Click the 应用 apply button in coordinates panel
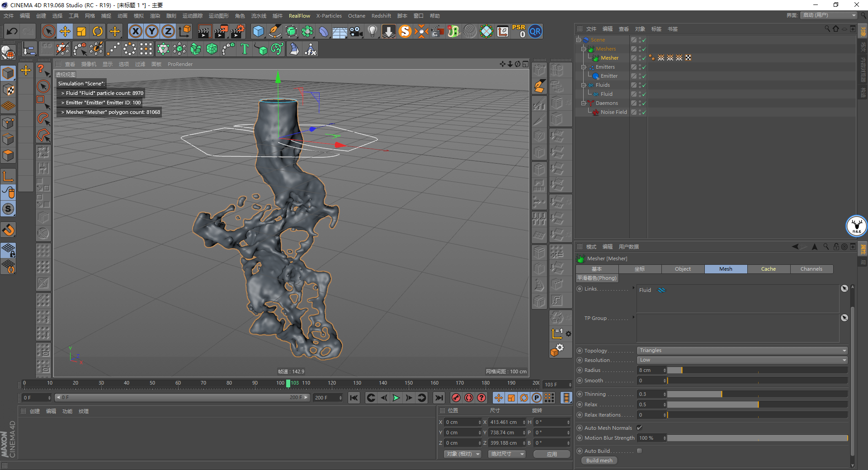Screen dimensions: 868x470 click(x=552, y=454)
